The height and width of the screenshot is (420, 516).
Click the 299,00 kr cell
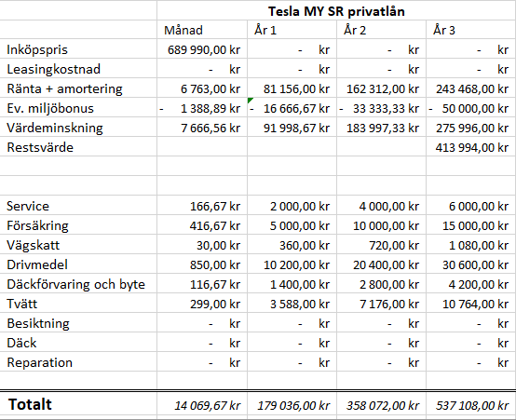(x=202, y=304)
